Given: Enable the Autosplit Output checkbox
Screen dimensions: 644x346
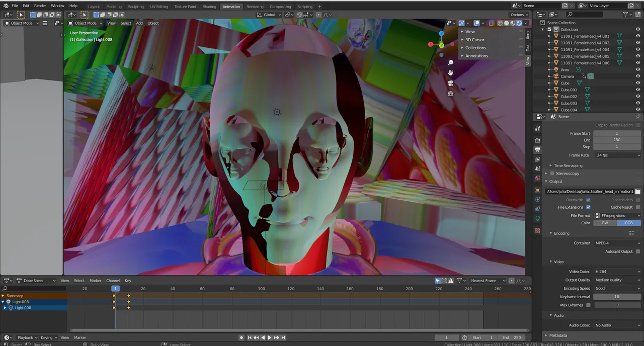Looking at the screenshot, I should pyautogui.click(x=638, y=251).
